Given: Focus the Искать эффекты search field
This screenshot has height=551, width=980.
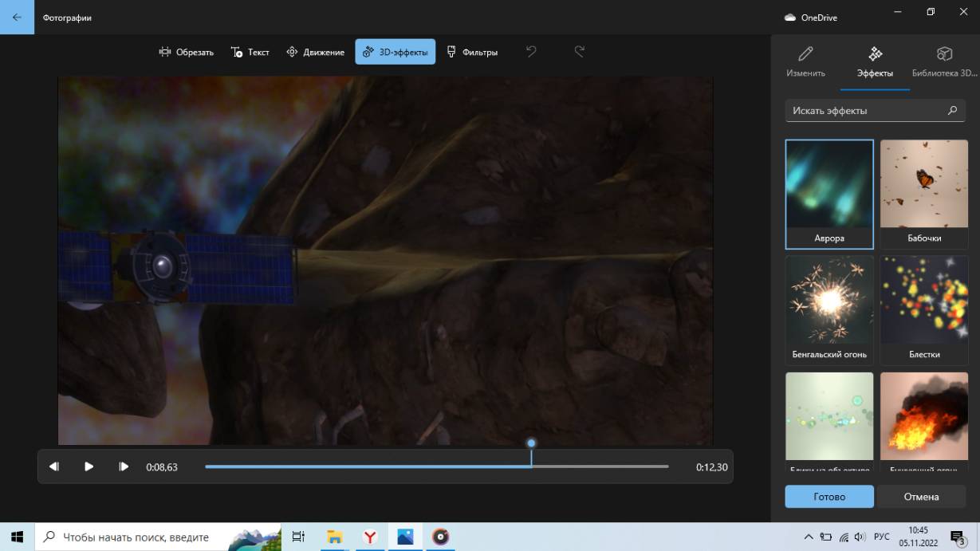Looking at the screenshot, I should coord(875,111).
